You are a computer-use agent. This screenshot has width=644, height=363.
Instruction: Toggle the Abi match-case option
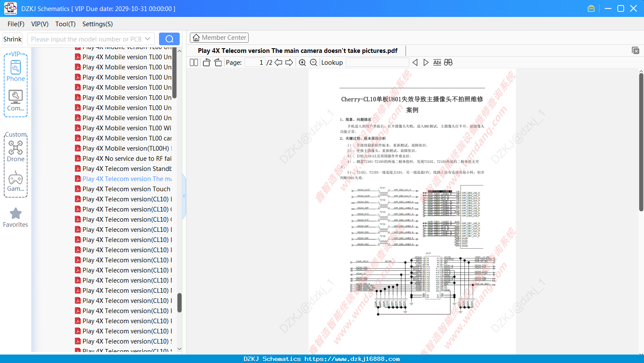point(437,63)
